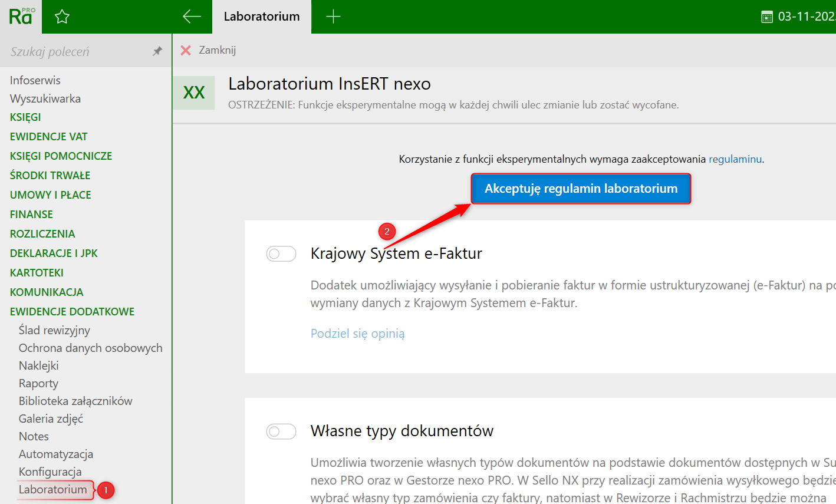The image size is (836, 504).
Task: Click the red X Zamknij icon
Action: click(x=186, y=50)
